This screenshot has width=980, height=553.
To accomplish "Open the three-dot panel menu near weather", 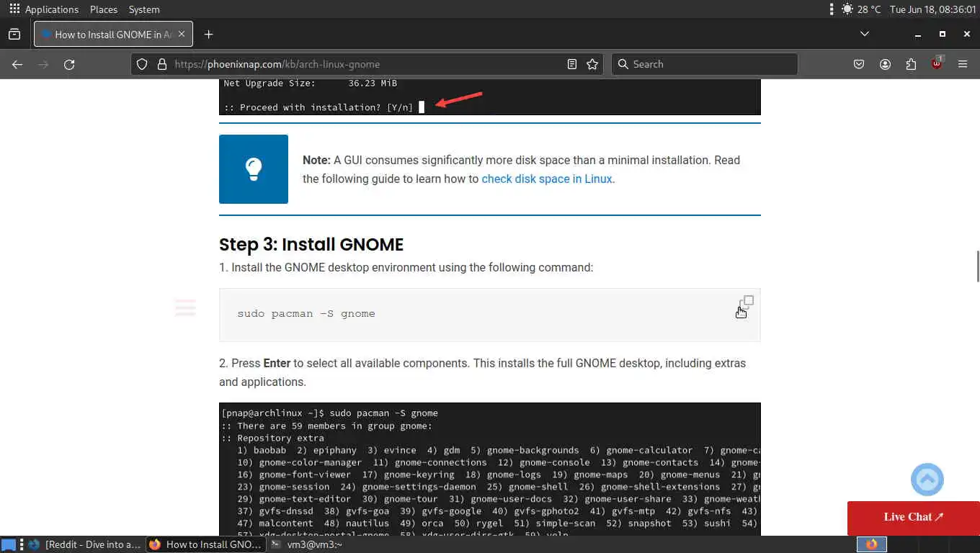I will 832,9.
